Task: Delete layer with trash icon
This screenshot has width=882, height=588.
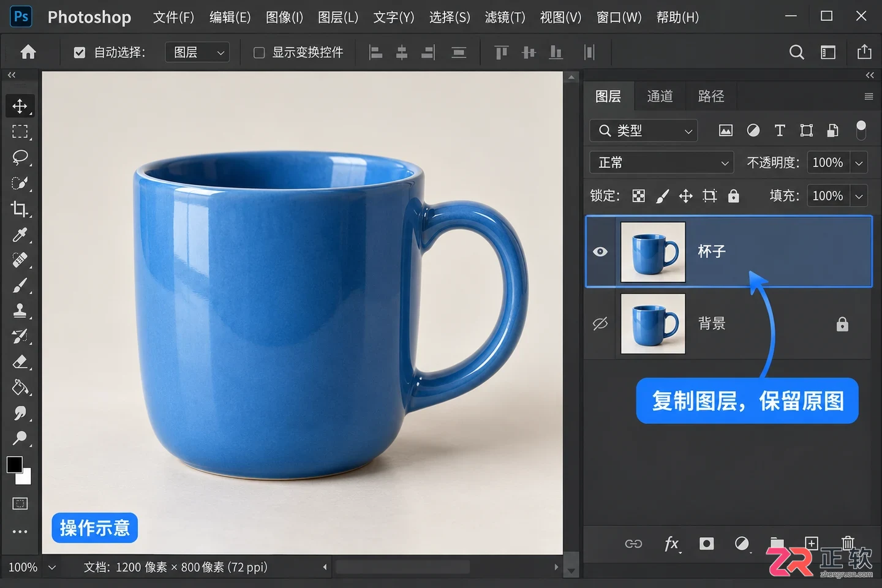Action: pos(848,543)
